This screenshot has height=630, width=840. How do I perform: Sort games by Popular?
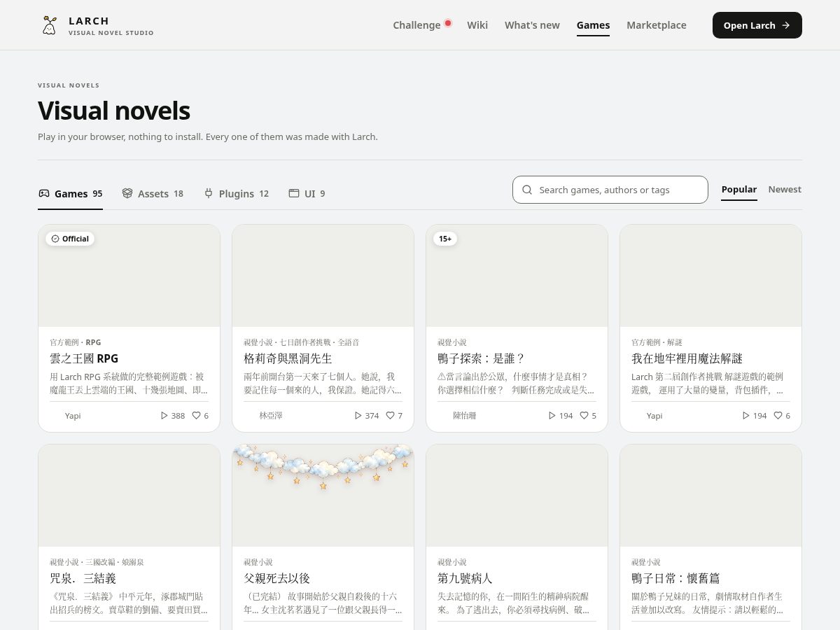coord(739,190)
